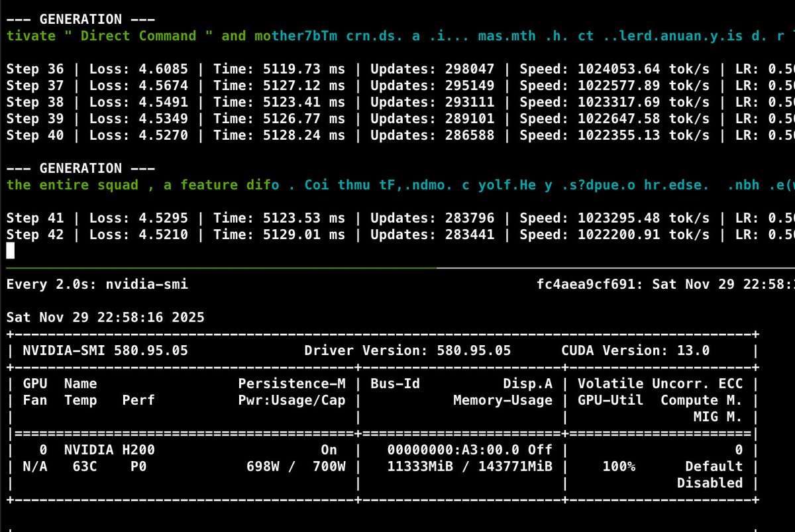Click the 'Driver Version: 580.95.05' text

click(x=407, y=350)
